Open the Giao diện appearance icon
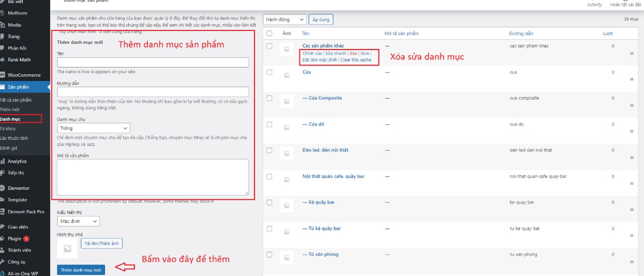 pyautogui.click(x=3, y=227)
